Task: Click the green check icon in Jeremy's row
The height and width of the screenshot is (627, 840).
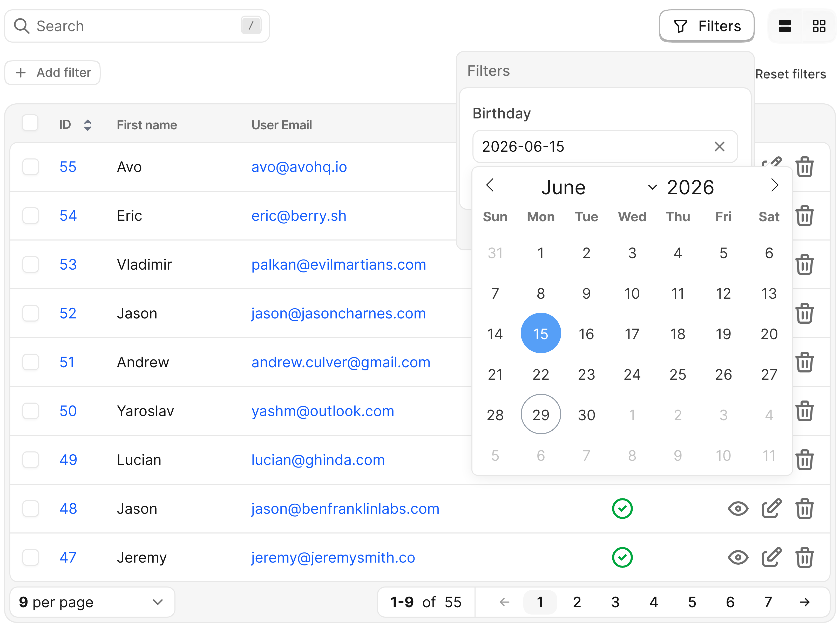Action: (x=622, y=558)
